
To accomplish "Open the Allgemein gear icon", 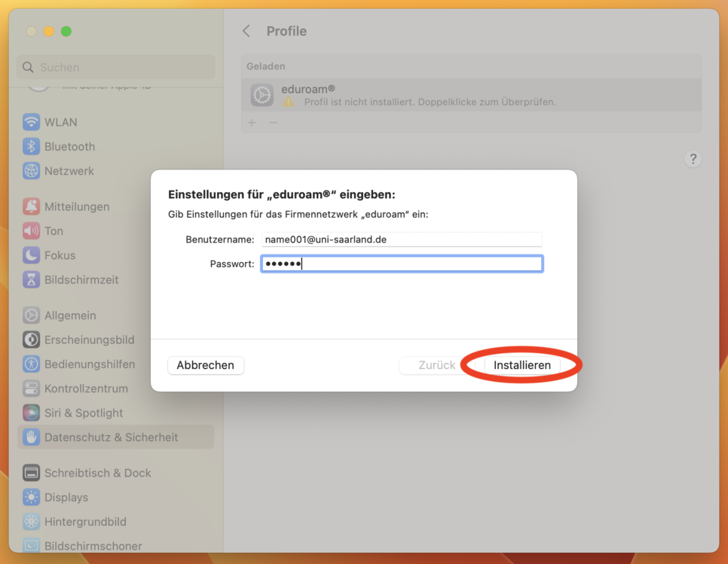I will coord(31,316).
